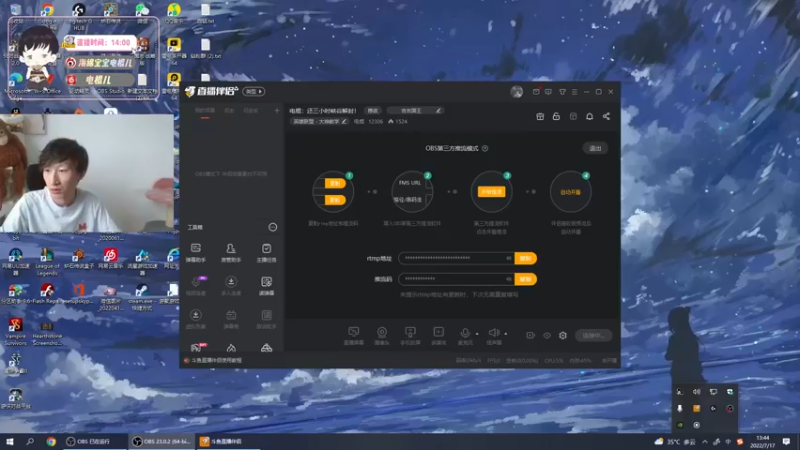This screenshot has width=800, height=450.
Task: Add camera source in bottom bar
Action: coord(382,336)
